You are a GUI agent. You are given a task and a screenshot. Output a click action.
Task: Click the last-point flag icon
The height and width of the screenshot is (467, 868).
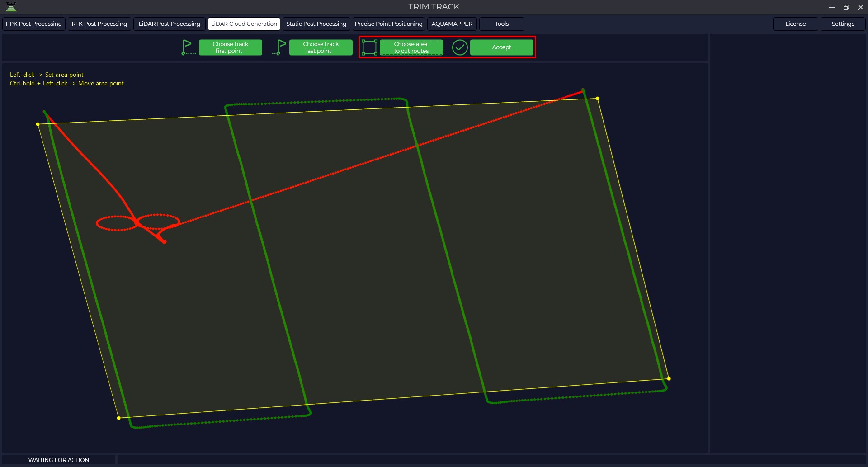click(279, 47)
